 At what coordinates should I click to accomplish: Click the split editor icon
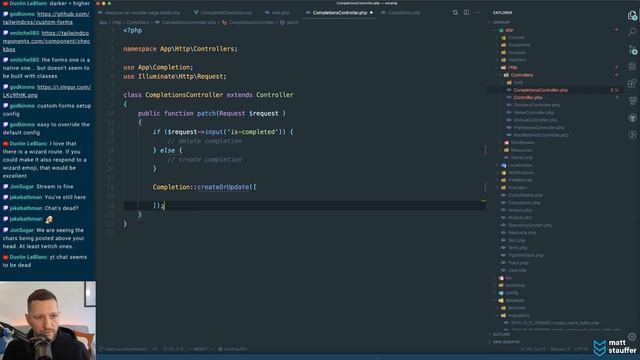tap(466, 13)
